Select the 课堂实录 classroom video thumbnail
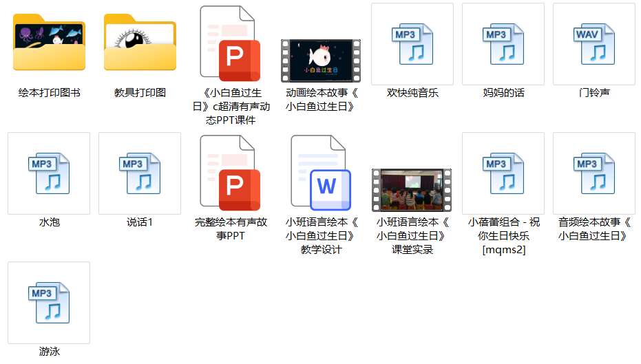The image size is (641, 364). pyautogui.click(x=412, y=190)
